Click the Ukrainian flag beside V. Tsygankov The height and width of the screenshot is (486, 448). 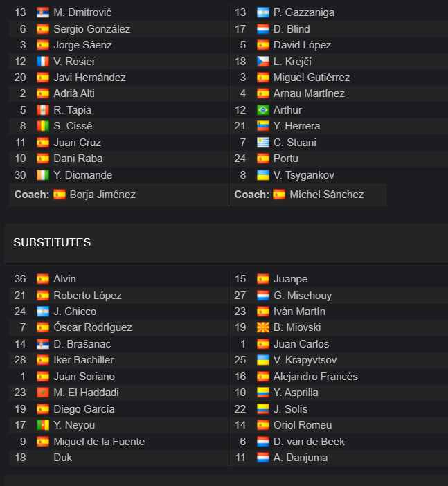pyautogui.click(x=263, y=175)
